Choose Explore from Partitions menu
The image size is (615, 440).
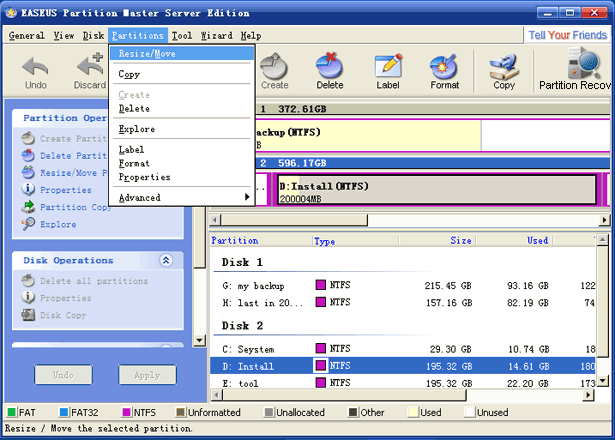[182, 129]
